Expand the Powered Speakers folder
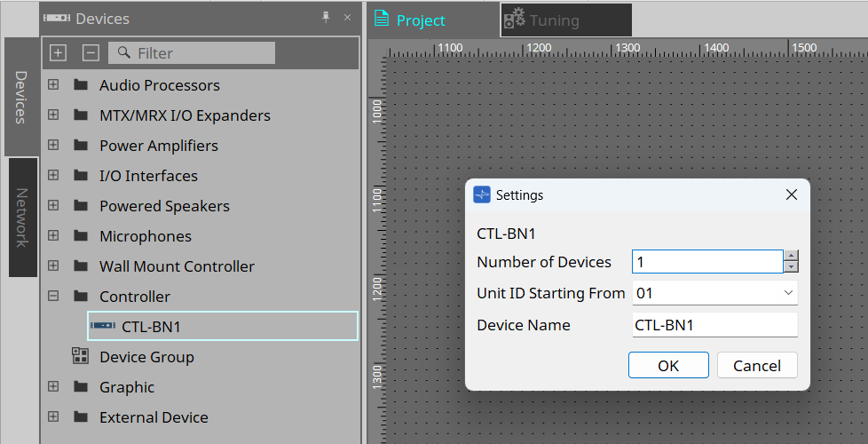 [x=53, y=205]
